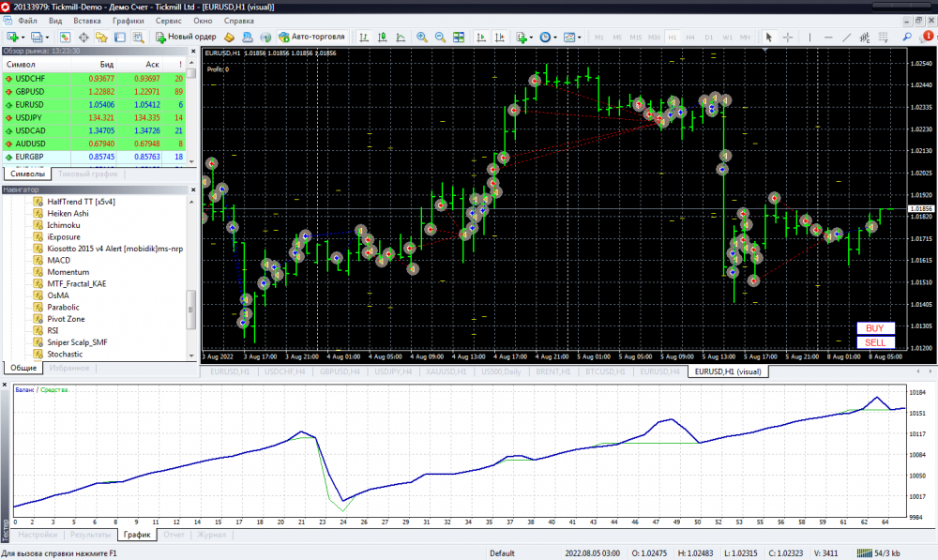The height and width of the screenshot is (560, 938).
Task: Select the H4 timeframe
Action: pos(690,38)
